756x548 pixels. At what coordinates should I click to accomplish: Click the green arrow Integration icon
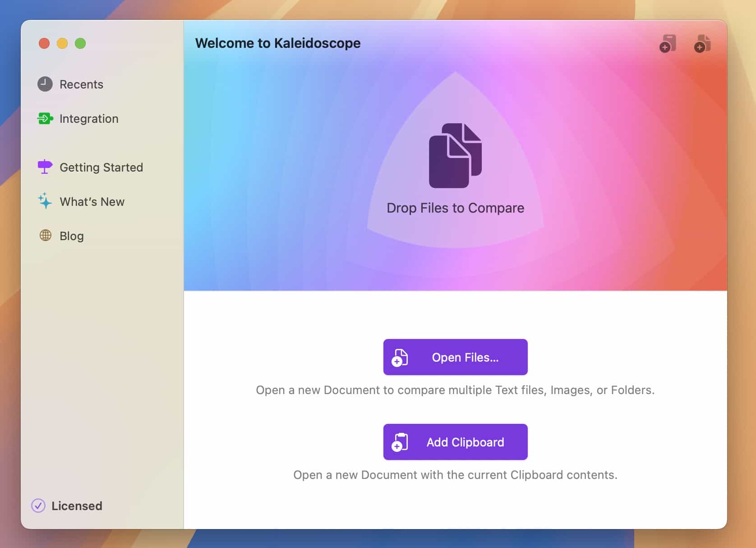tap(45, 118)
